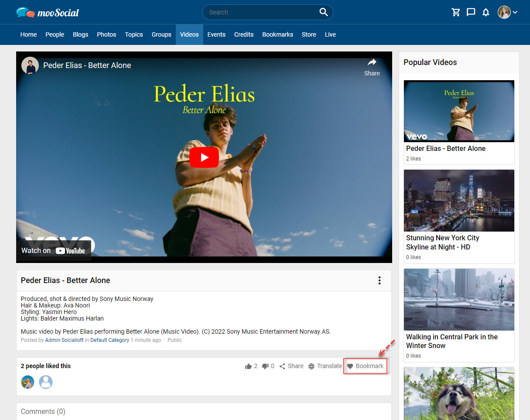Open the Photos menu item
The height and width of the screenshot is (420, 530).
coord(106,34)
